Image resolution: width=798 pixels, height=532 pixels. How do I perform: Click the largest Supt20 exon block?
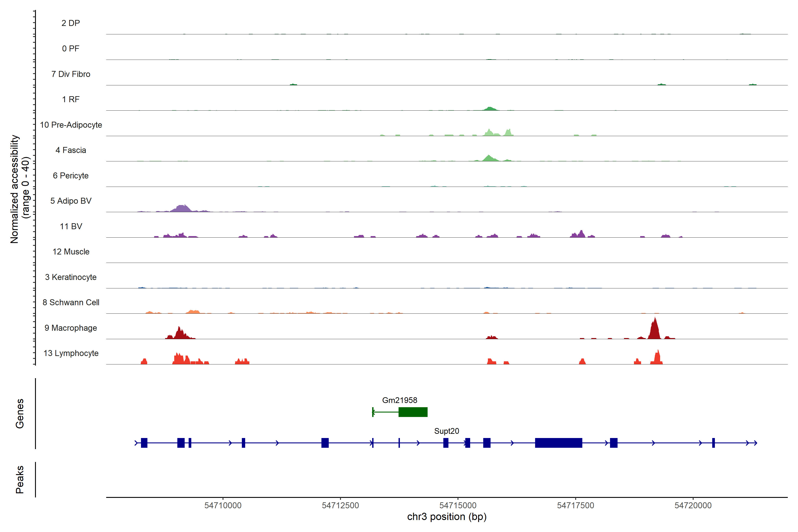point(558,443)
